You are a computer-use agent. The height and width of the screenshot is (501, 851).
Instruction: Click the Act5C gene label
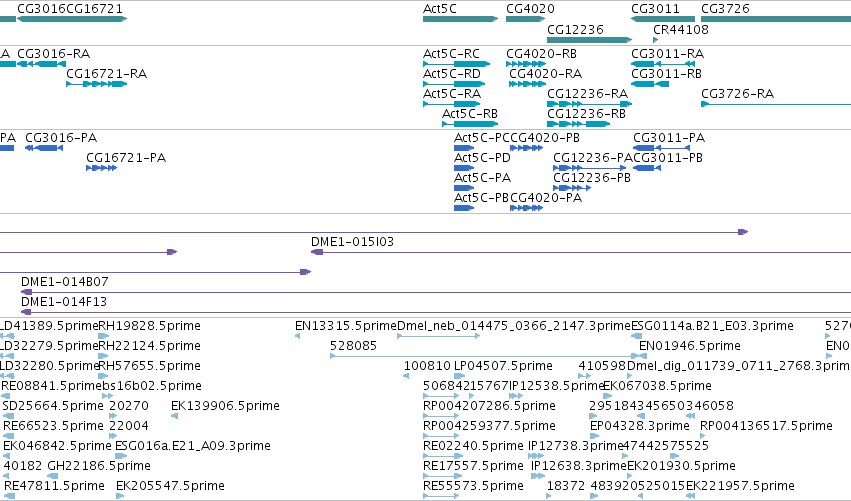click(x=440, y=9)
